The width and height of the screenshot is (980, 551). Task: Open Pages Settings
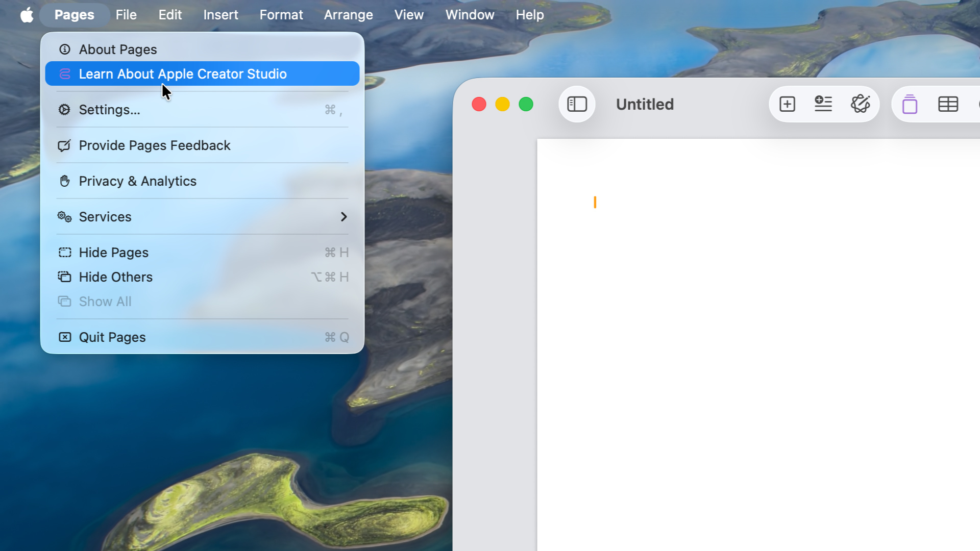point(109,110)
